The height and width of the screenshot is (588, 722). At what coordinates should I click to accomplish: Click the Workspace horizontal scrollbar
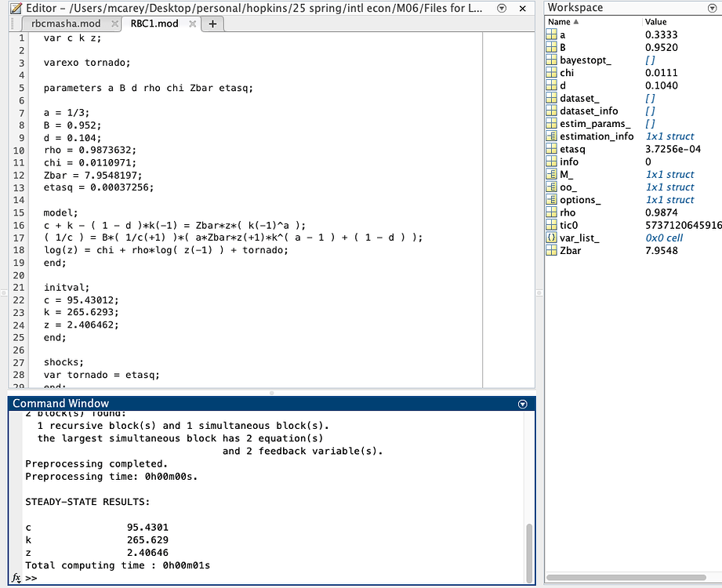pyautogui.click(x=626, y=577)
